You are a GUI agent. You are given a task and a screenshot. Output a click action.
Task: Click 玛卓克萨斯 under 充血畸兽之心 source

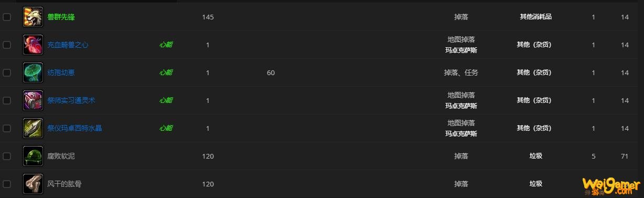461,50
